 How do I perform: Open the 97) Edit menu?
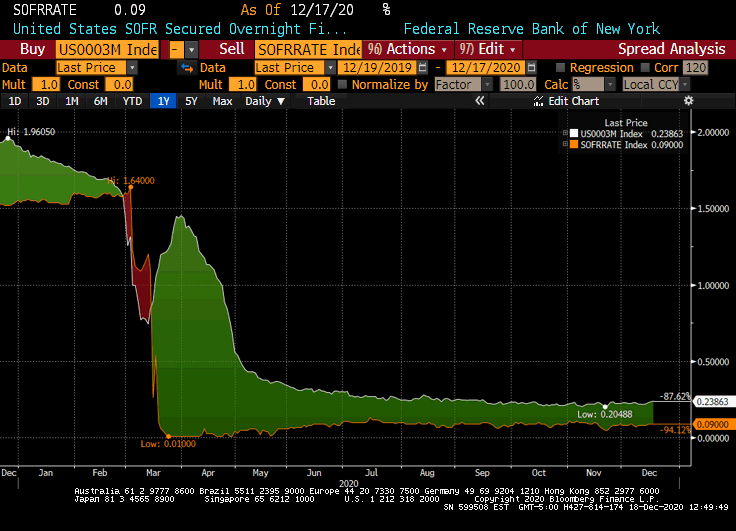pyautogui.click(x=487, y=49)
